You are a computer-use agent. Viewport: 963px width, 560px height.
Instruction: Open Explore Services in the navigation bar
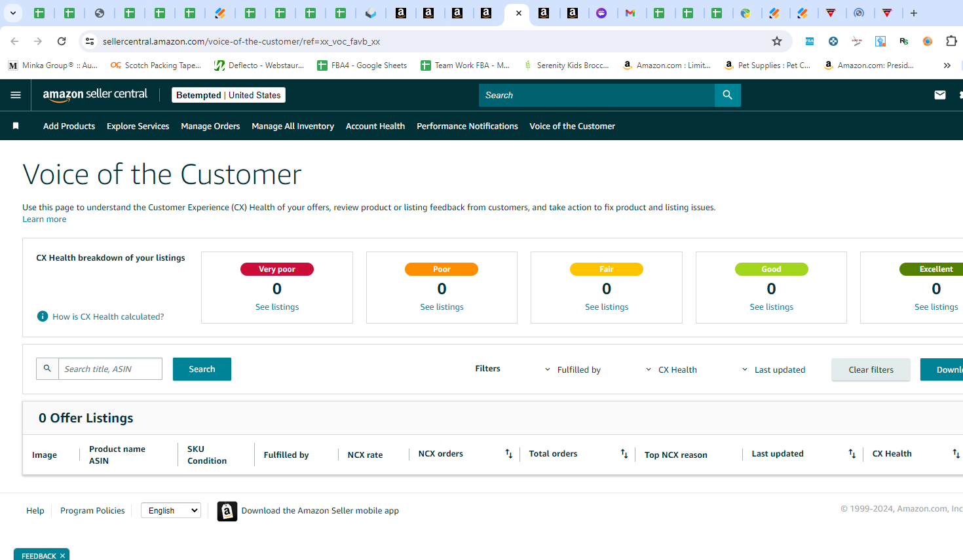(138, 126)
